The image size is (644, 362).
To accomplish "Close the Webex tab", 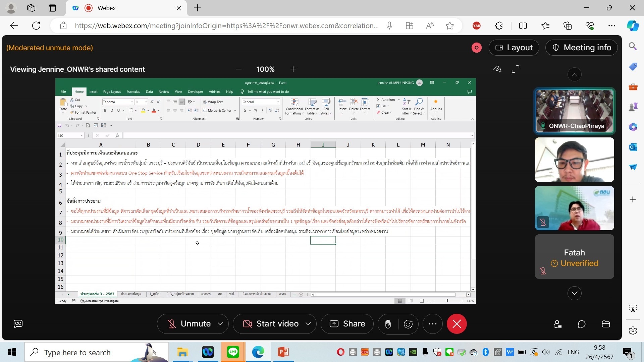I will (179, 8).
